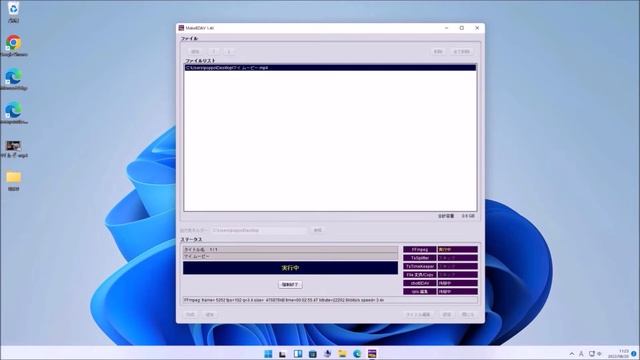
Task: Switch to the MakeBDAV taskbar icon
Action: [x=372, y=353]
